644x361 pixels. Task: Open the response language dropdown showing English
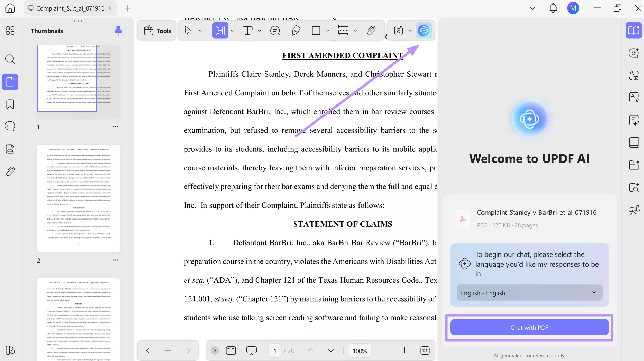(x=529, y=292)
